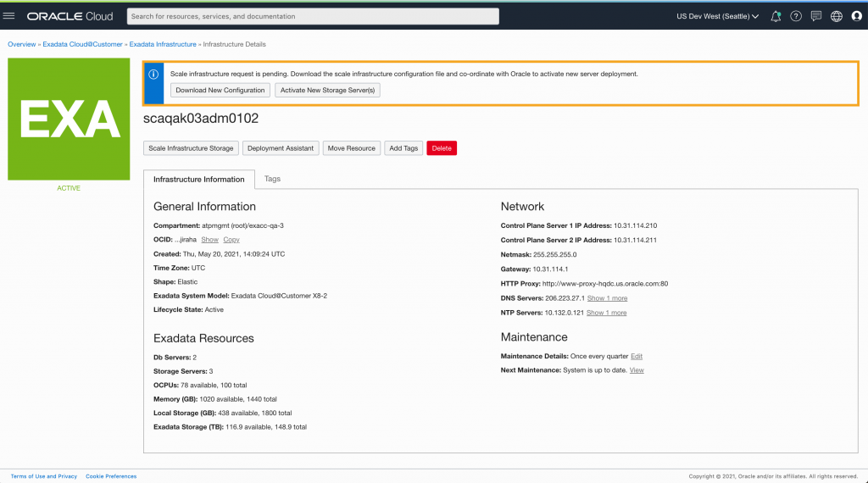Click the OCPUs 78 available value
This screenshot has height=483, width=868.
[x=214, y=385]
